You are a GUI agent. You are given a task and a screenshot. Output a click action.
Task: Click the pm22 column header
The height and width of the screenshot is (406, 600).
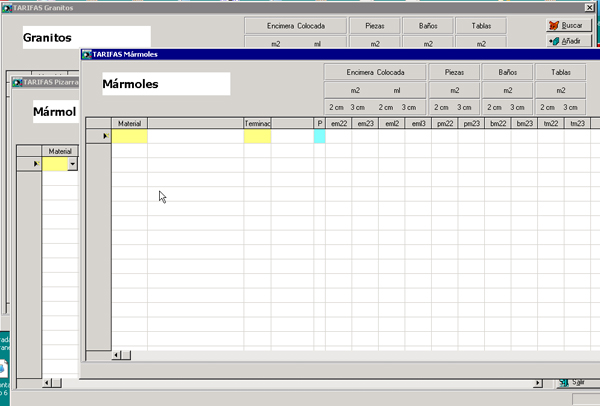(445, 123)
